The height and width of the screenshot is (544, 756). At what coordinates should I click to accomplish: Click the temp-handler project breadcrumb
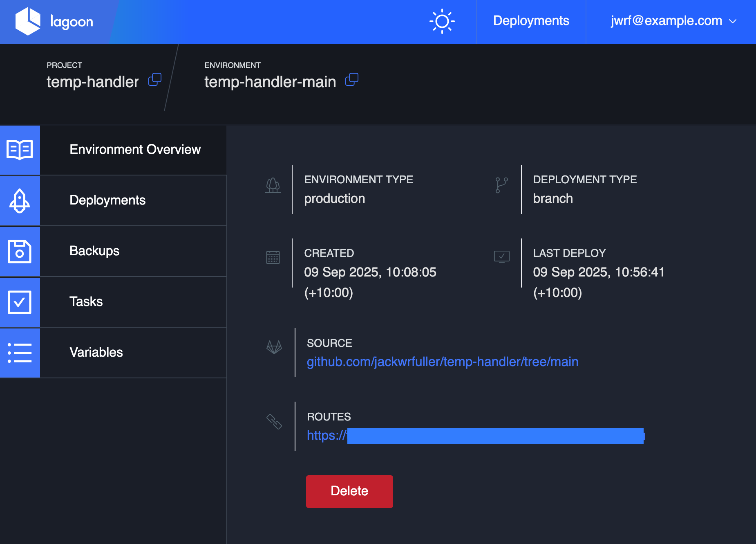pos(93,82)
